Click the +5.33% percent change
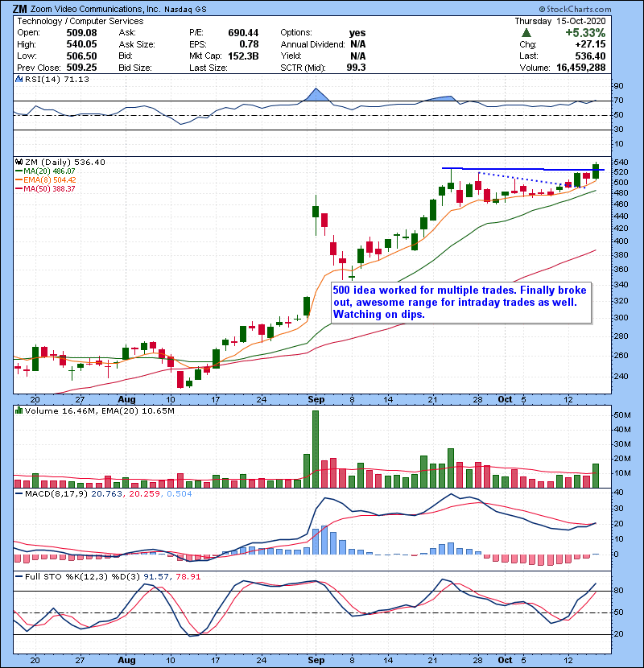Screen dimensions: 644x668 [x=585, y=33]
